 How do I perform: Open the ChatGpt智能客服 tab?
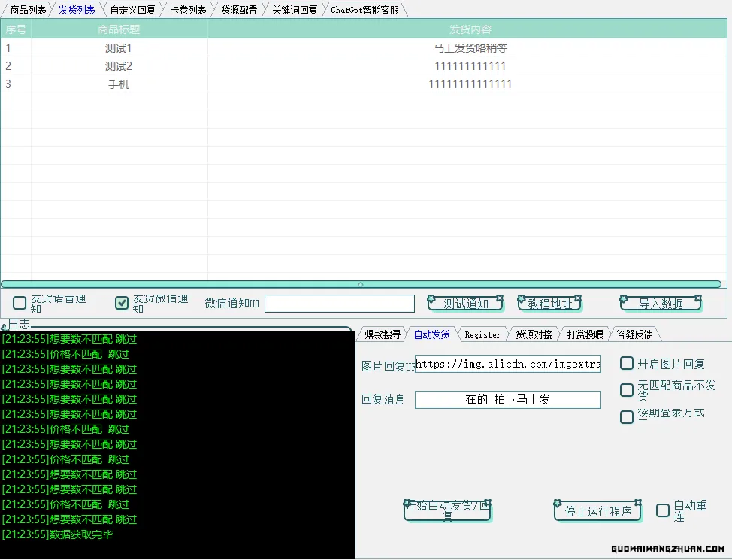(x=364, y=10)
